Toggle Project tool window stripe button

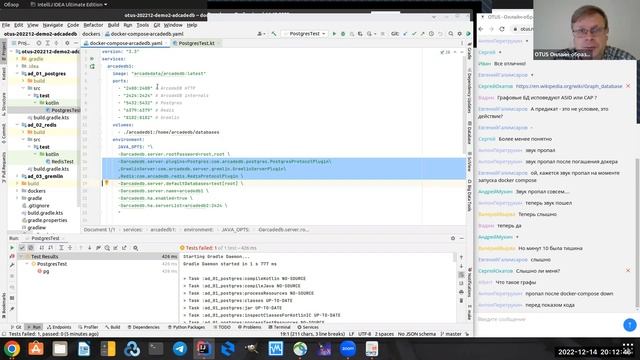[4, 50]
